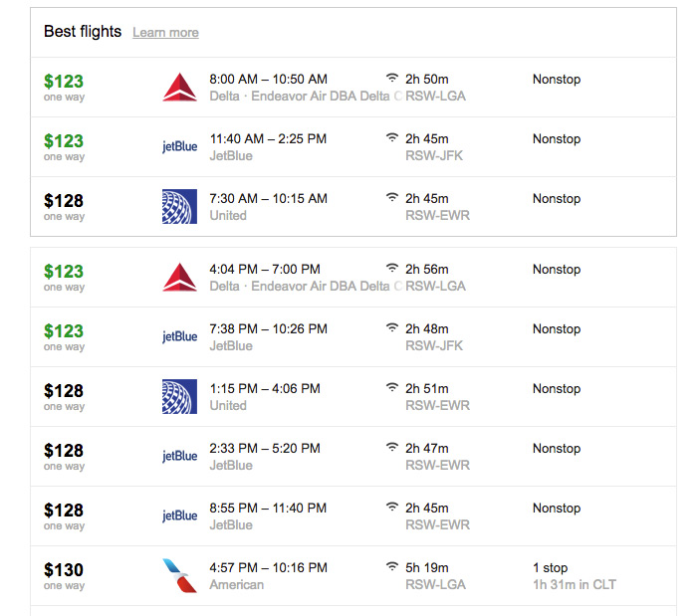The height and width of the screenshot is (616, 700).
Task: Click the United logo on 7:30 AM flight
Action: [179, 206]
